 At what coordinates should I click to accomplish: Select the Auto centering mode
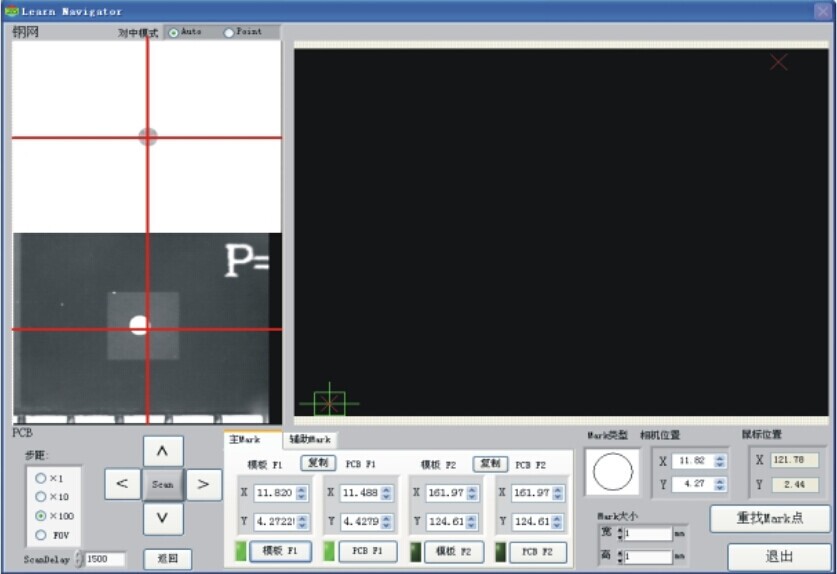pyautogui.click(x=174, y=32)
